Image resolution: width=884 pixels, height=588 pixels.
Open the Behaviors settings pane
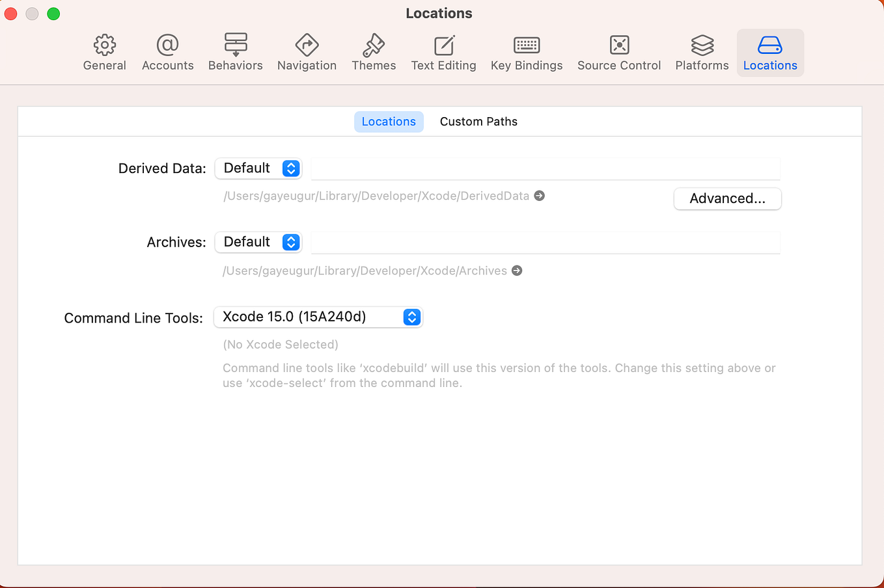pos(235,53)
